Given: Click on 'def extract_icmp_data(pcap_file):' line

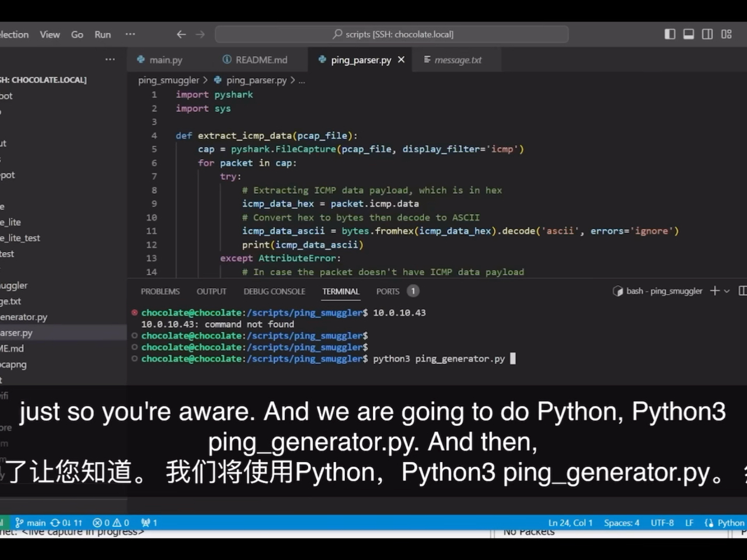Looking at the screenshot, I should point(266,135).
